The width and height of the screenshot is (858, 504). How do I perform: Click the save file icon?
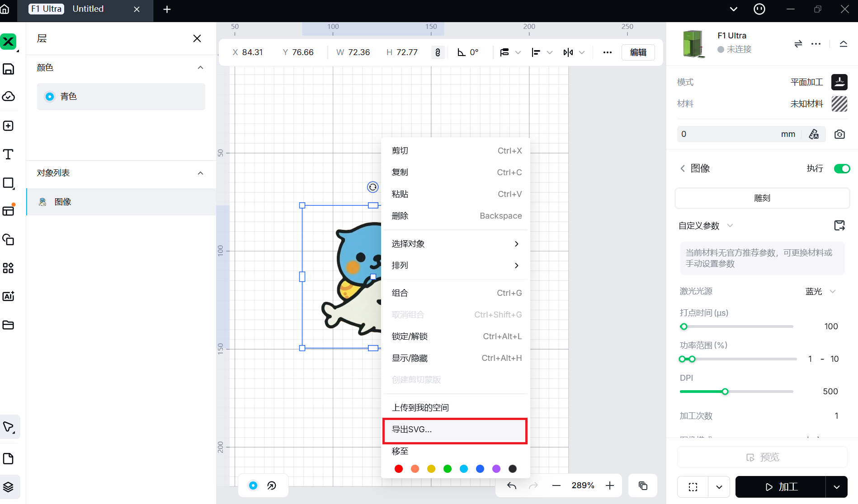[8, 69]
